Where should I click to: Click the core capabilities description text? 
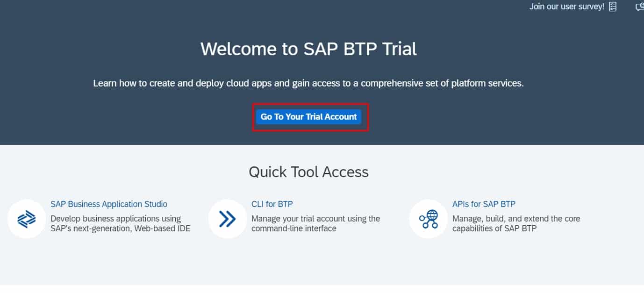pyautogui.click(x=516, y=223)
